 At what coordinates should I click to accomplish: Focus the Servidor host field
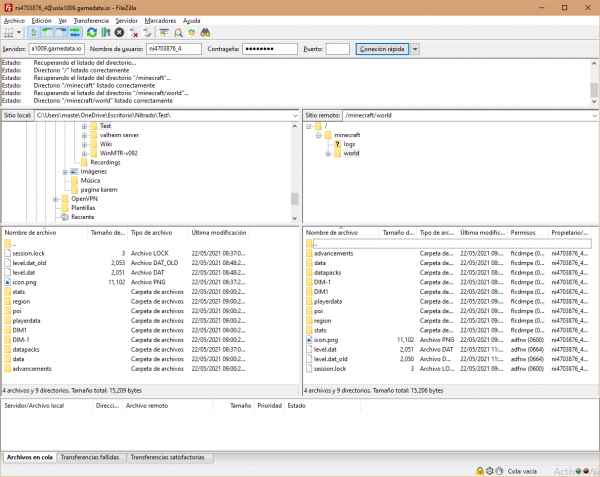[57, 49]
